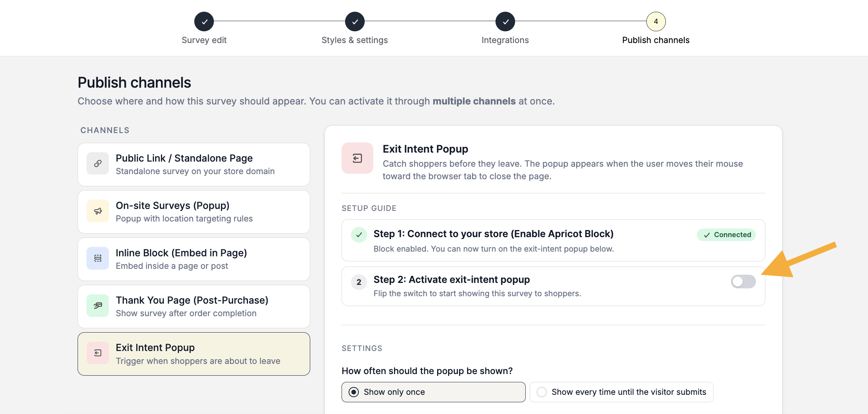The width and height of the screenshot is (868, 414).
Task: Click the Survey edit step checkmark circle
Action: tap(204, 22)
